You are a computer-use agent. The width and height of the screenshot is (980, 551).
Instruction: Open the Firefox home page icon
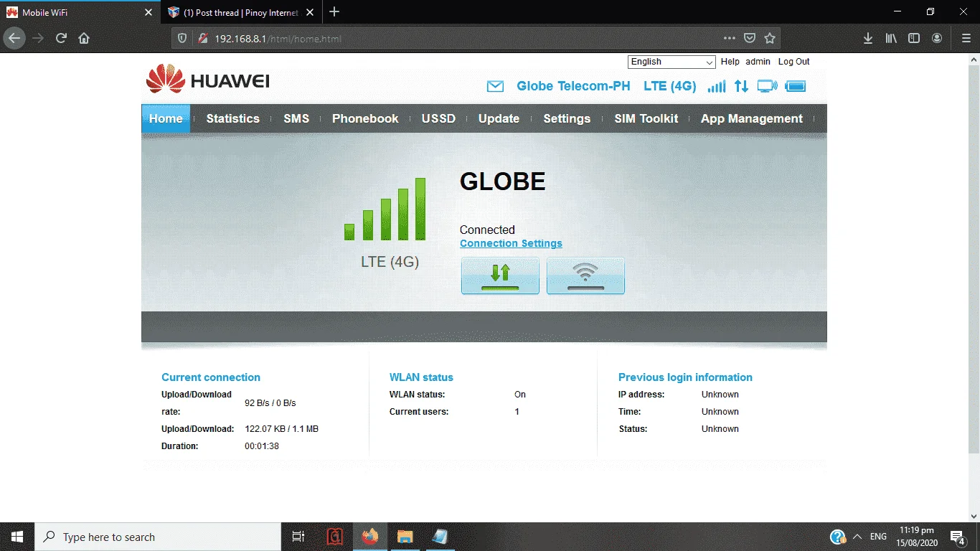tap(84, 38)
